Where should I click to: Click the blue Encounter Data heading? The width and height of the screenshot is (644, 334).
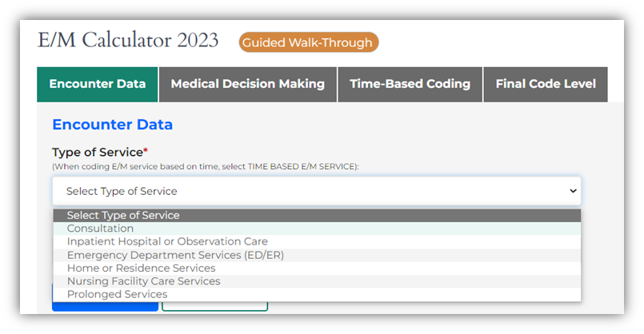point(112,125)
